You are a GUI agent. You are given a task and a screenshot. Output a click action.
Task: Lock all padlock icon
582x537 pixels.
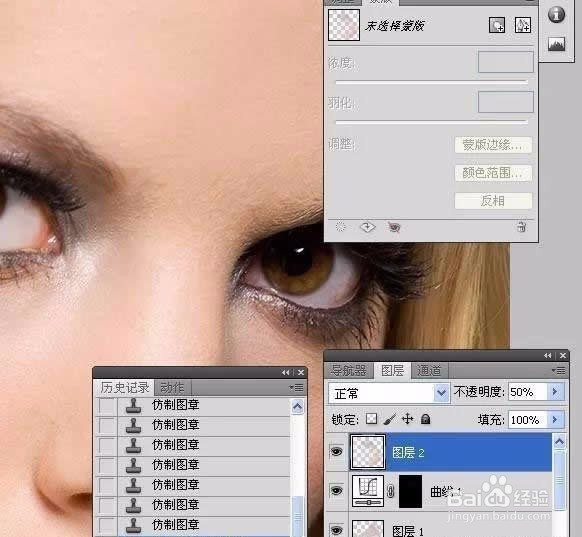pyautogui.click(x=425, y=419)
